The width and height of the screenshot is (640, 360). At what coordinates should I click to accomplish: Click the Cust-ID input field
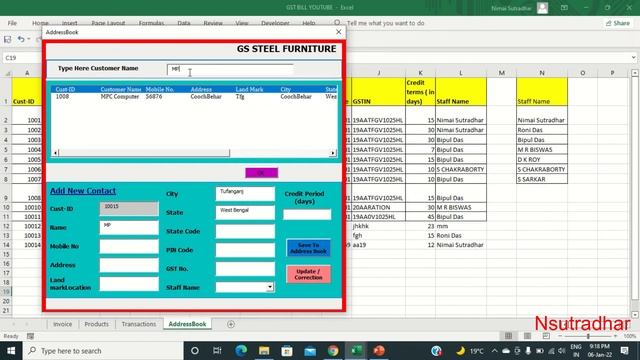129,208
